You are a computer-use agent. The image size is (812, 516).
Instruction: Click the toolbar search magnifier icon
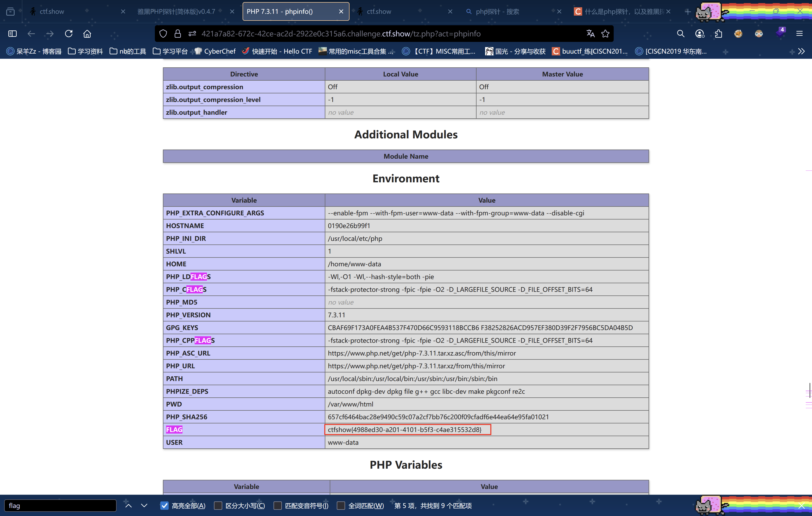click(681, 34)
